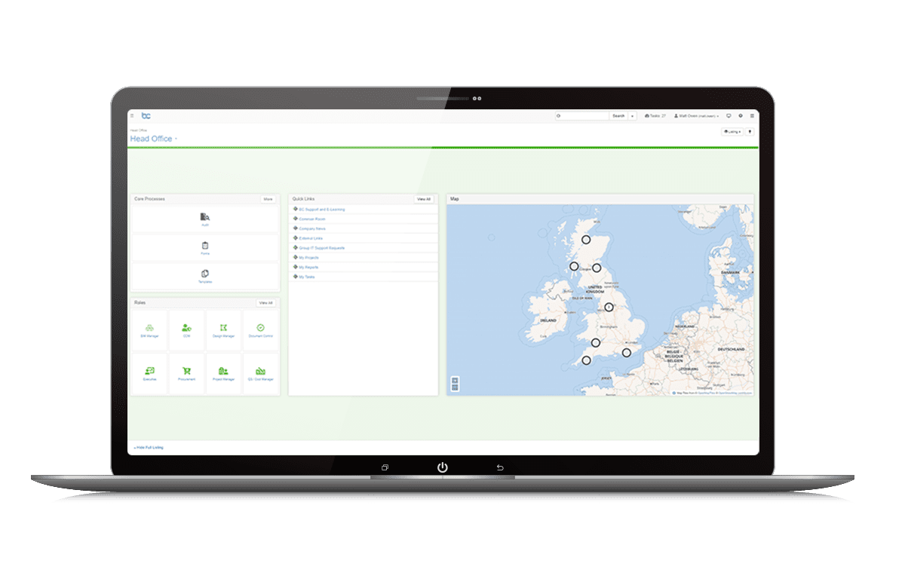Image resolution: width=905 pixels, height=588 pixels.
Task: Open the My Reports link
Action: [308, 267]
